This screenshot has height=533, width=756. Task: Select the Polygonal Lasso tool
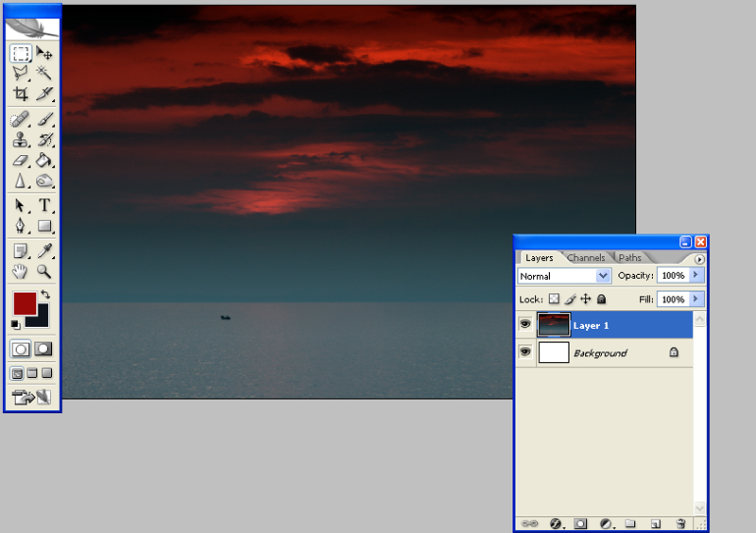[x=20, y=73]
